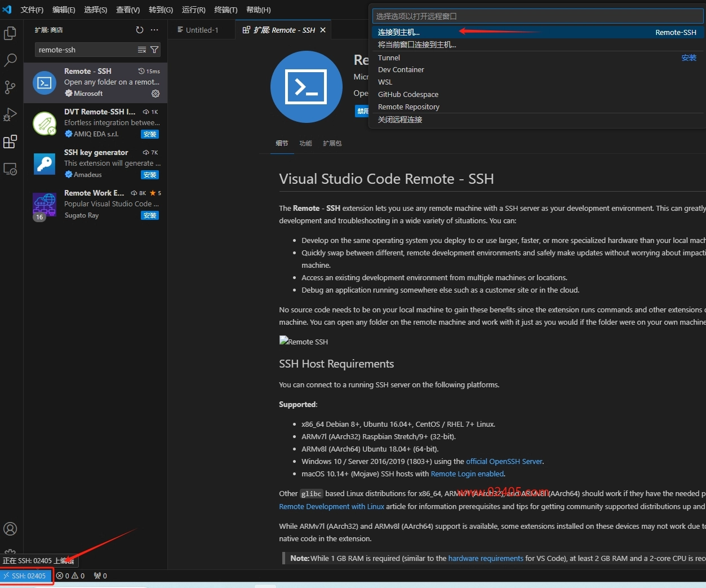
Task: Clear extensions search results
Action: point(142,50)
